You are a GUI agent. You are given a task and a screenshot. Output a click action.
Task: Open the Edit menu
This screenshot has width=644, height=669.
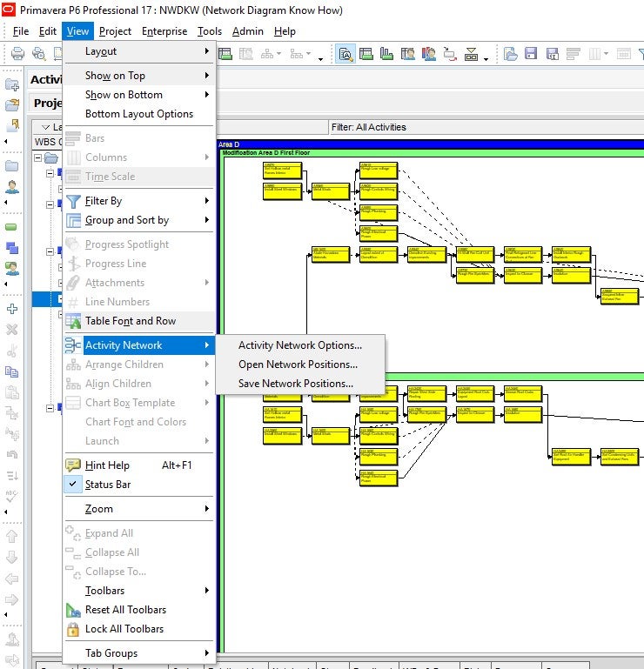point(47,31)
